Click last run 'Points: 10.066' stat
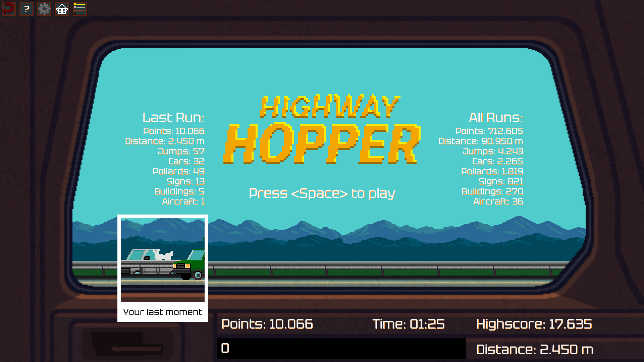This screenshot has width=644, height=362. pos(174,131)
